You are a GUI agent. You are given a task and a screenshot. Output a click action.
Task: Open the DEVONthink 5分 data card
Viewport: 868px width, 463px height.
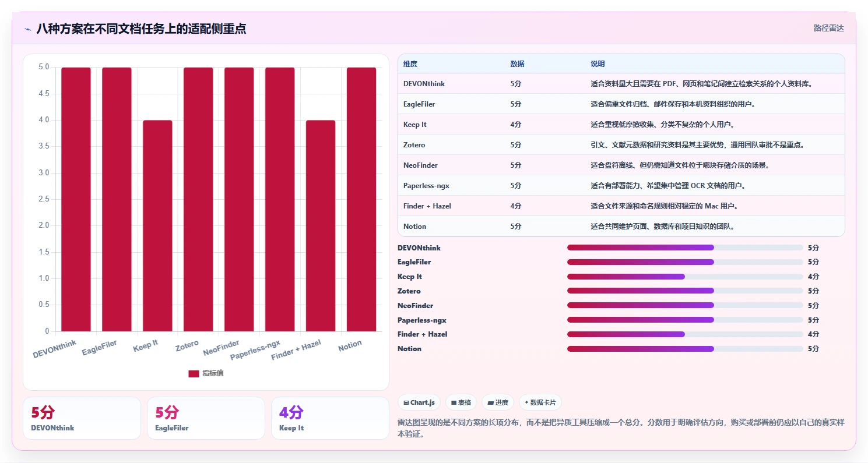tap(82, 418)
